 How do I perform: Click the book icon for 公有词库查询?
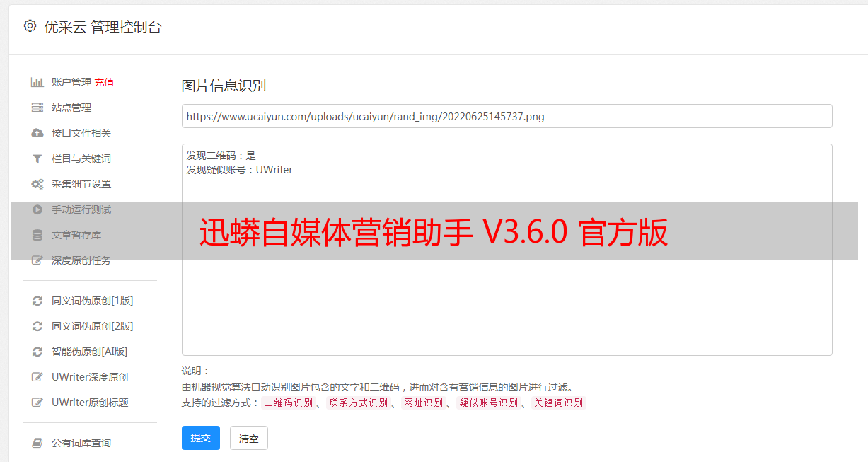pos(37,443)
